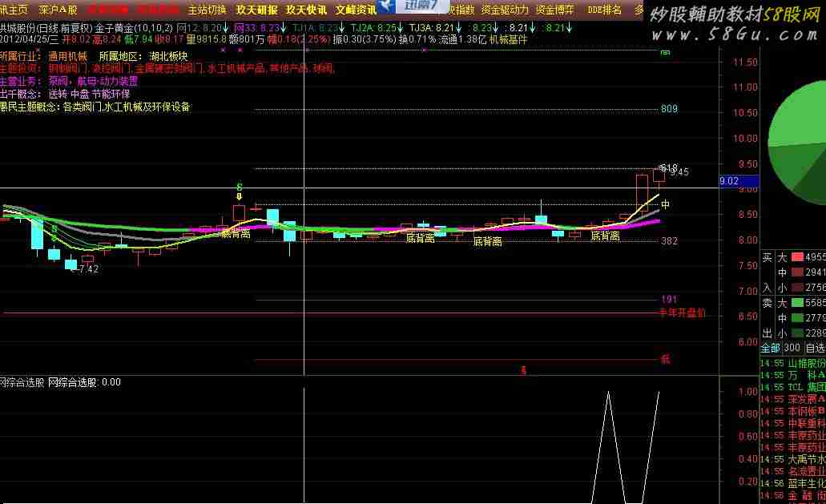The width and height of the screenshot is (826, 504).
Task: Click the 机械基件 sector label
Action: click(x=509, y=39)
